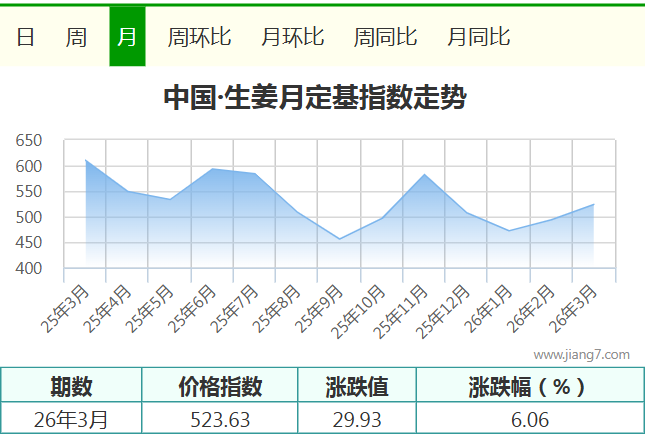Click the 价格指数 table column header

[220, 386]
